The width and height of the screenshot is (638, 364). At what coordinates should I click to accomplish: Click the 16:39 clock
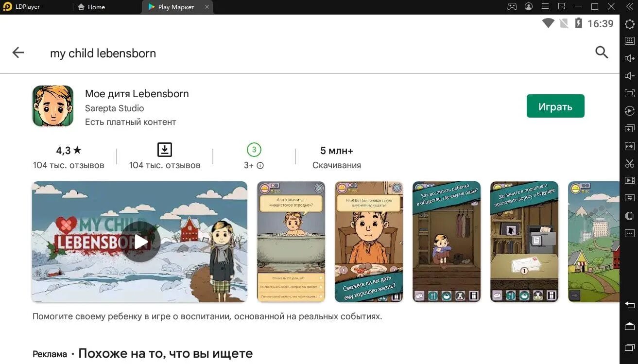tap(601, 23)
